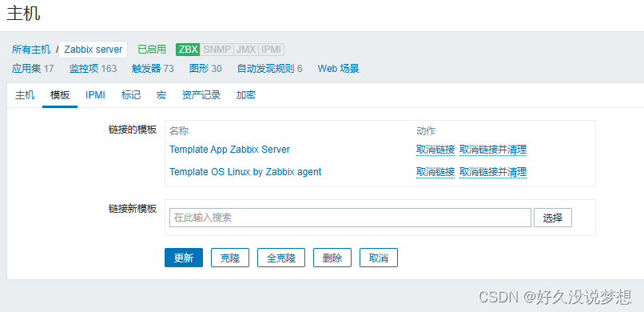Click the 克隆 button
The image size is (644, 312).
click(230, 258)
